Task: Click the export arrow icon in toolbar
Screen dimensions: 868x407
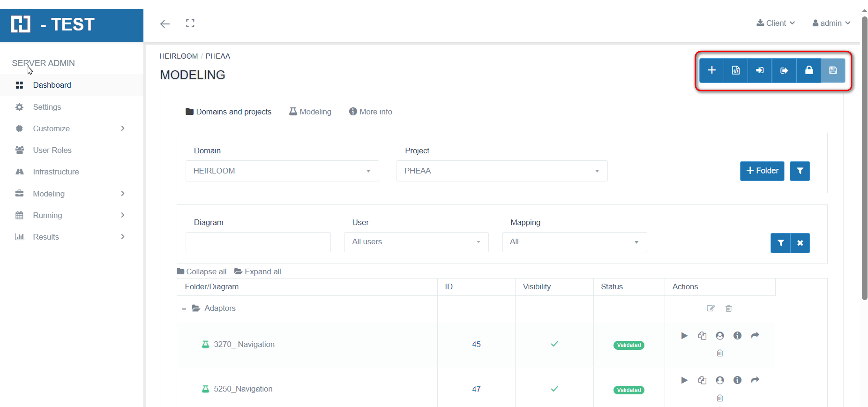Action: point(784,70)
